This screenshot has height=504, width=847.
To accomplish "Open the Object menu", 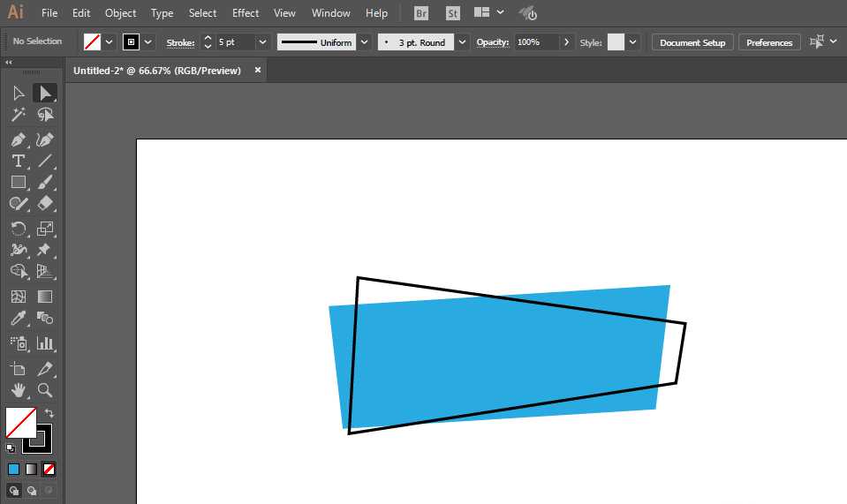I will click(120, 13).
